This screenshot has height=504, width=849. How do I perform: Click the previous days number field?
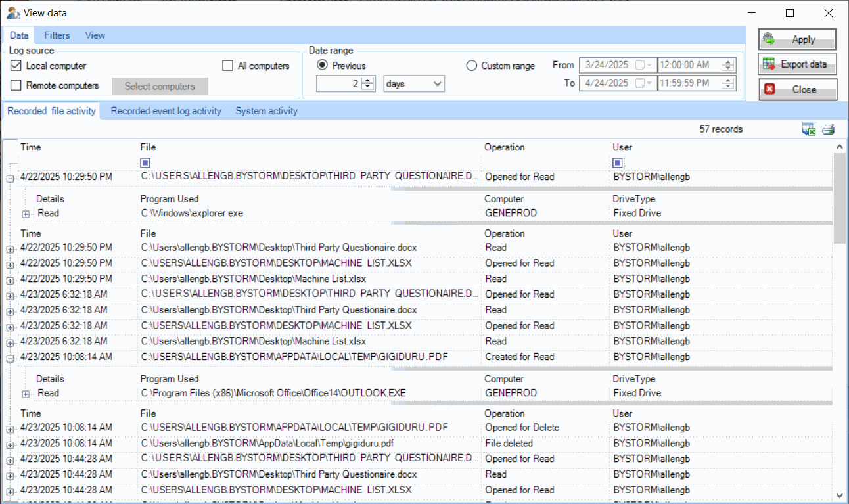coord(339,83)
